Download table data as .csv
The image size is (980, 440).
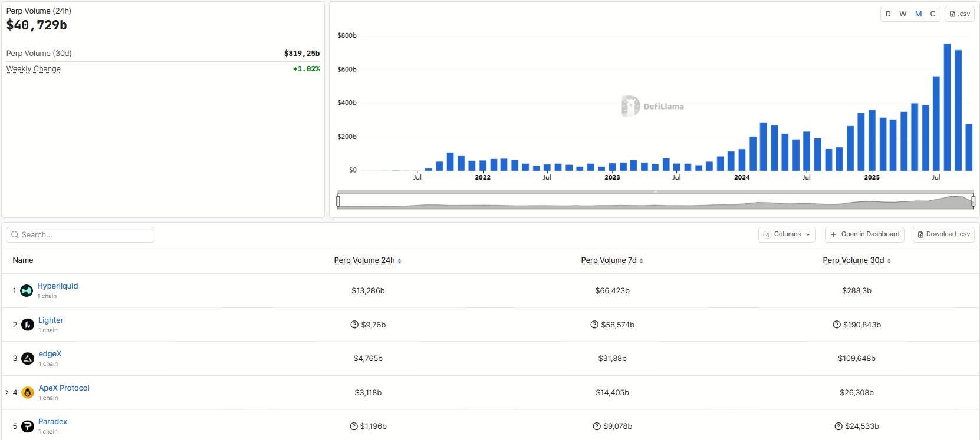click(x=943, y=234)
